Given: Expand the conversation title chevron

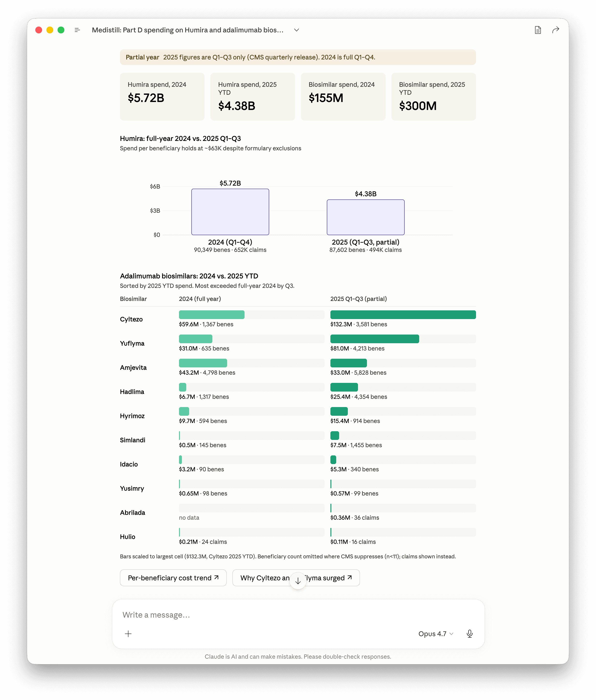Looking at the screenshot, I should point(296,30).
